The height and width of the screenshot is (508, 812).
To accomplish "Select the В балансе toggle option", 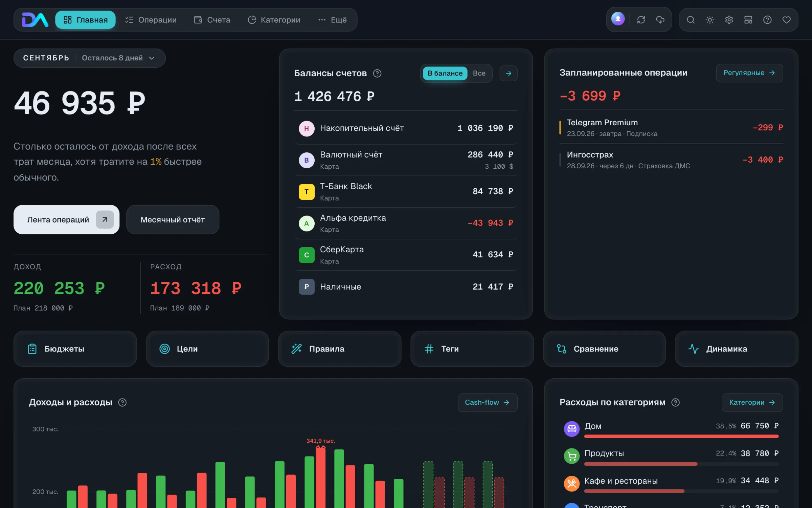I will (x=445, y=73).
